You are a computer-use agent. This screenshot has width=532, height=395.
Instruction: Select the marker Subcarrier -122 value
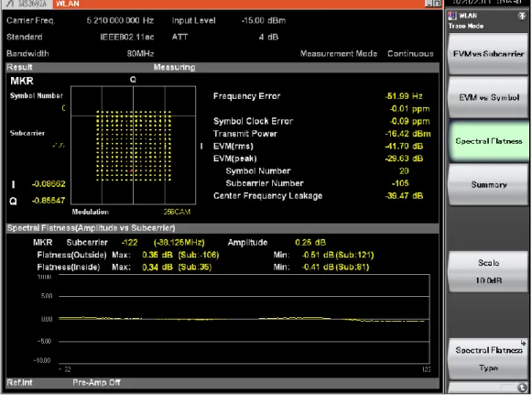click(130, 243)
